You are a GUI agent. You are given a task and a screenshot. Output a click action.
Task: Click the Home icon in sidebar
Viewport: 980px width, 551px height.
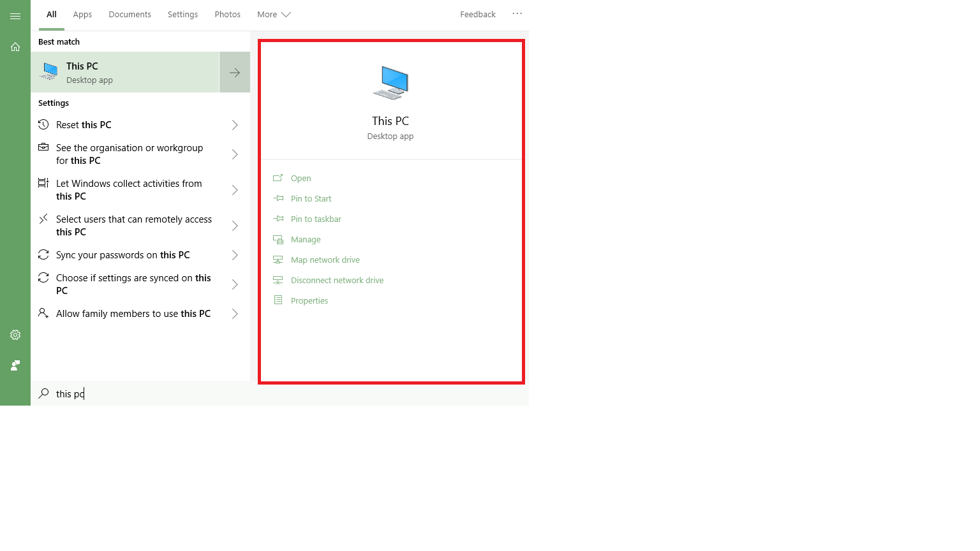(15, 47)
